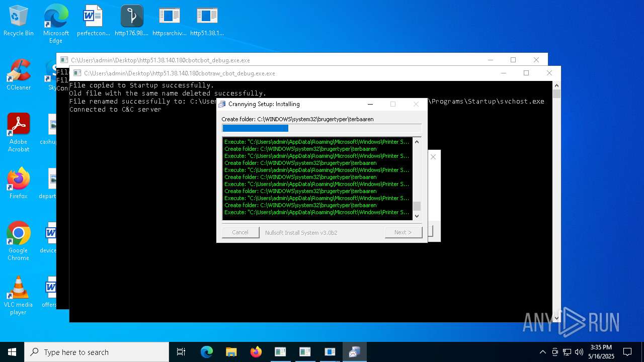Image resolution: width=644 pixels, height=362 pixels.
Task: Open the network status tray icon
Action: coord(567,352)
